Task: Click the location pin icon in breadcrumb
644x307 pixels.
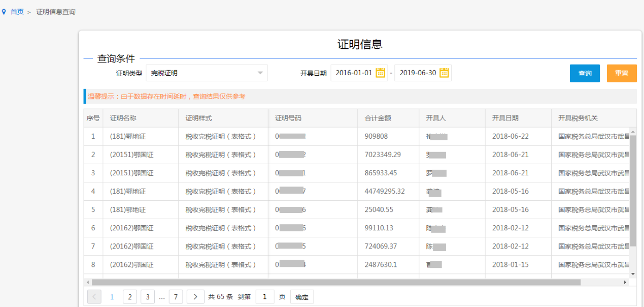Action: pyautogui.click(x=4, y=11)
